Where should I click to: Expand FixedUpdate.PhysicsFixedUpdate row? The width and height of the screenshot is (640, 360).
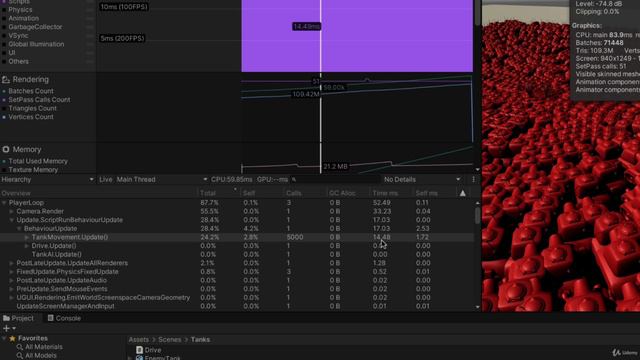pyautogui.click(x=11, y=272)
